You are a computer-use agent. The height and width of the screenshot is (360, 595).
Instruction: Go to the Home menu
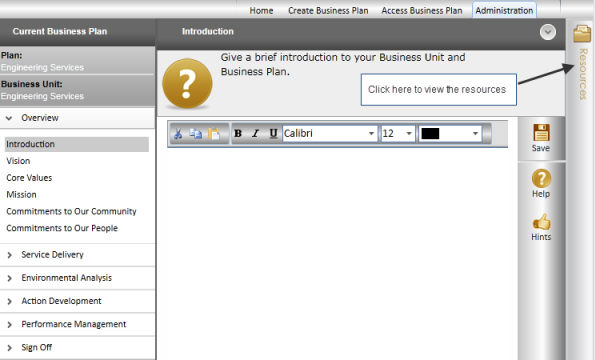pos(261,11)
